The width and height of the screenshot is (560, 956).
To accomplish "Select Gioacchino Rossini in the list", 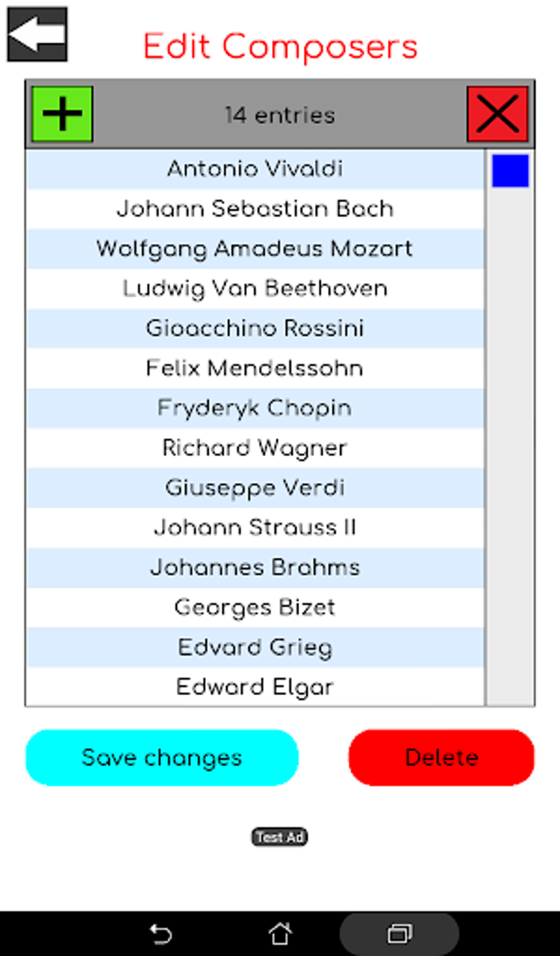I will [255, 328].
